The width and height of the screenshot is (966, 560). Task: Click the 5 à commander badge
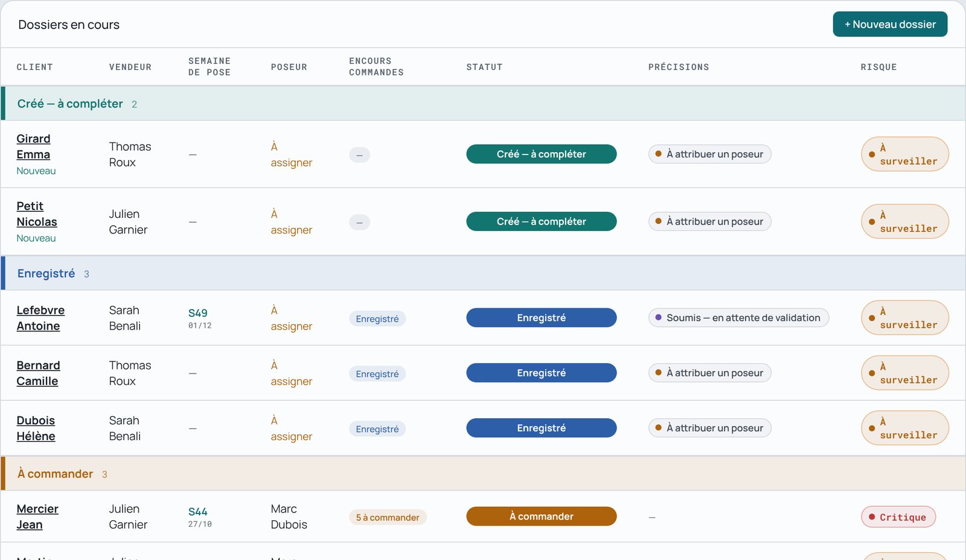[388, 517]
